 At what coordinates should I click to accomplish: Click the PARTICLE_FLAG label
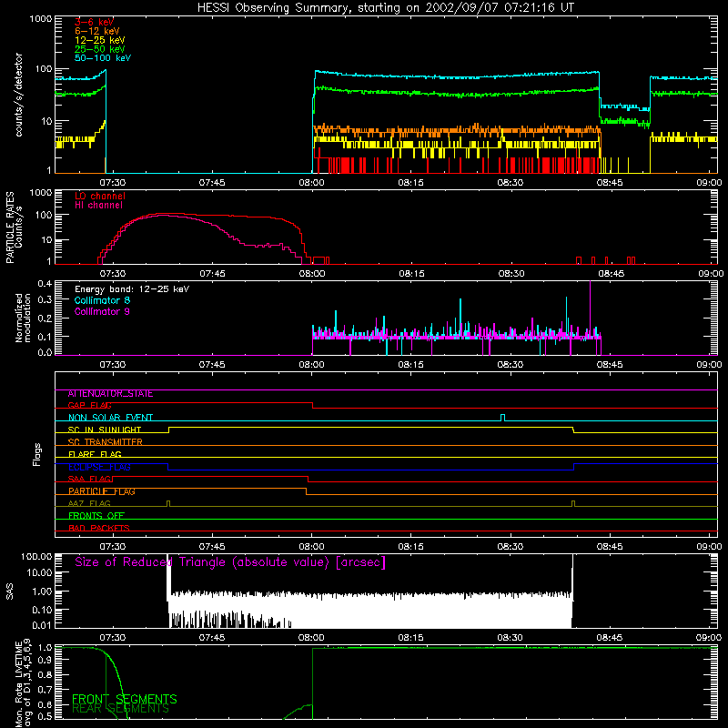click(102, 490)
